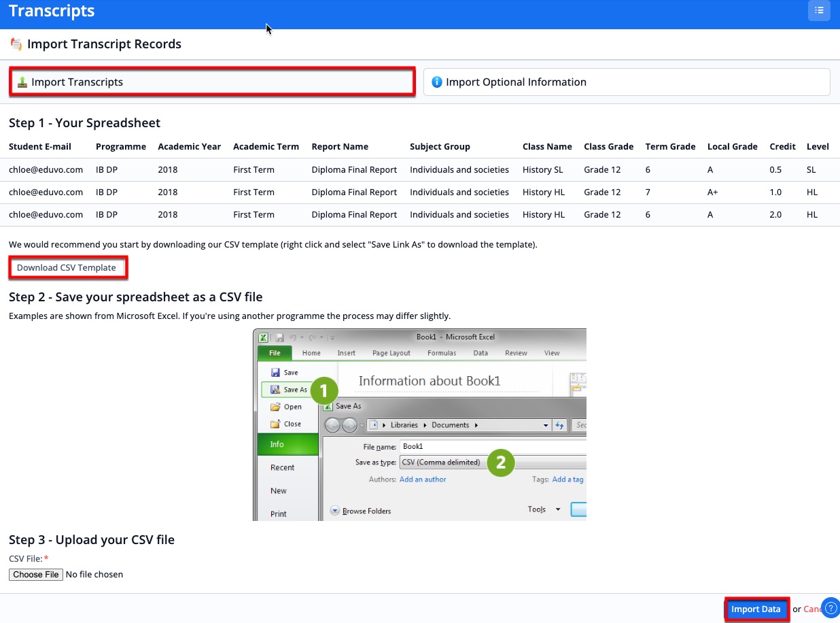
Task: Open the list menu icon in the Transcripts header
Action: [819, 11]
